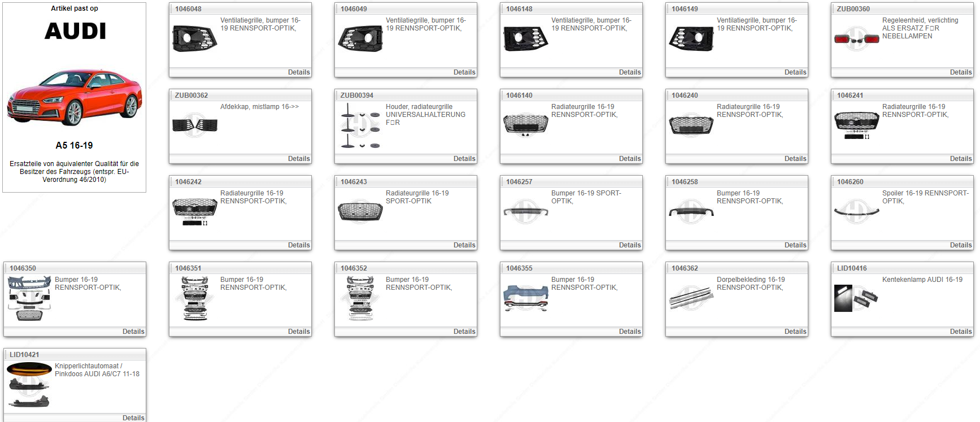Open Details for bumper kit 1046350

133,332
